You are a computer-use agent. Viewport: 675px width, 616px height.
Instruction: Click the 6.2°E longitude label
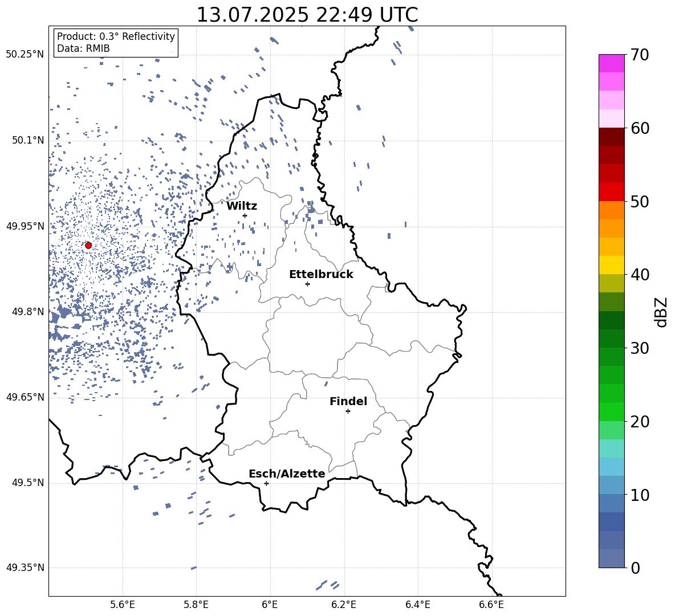click(344, 605)
